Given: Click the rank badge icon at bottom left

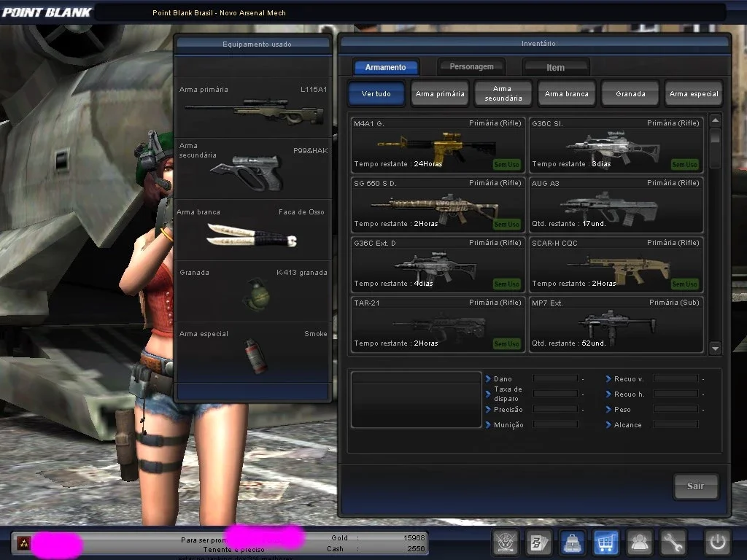Looking at the screenshot, I should pos(23,542).
